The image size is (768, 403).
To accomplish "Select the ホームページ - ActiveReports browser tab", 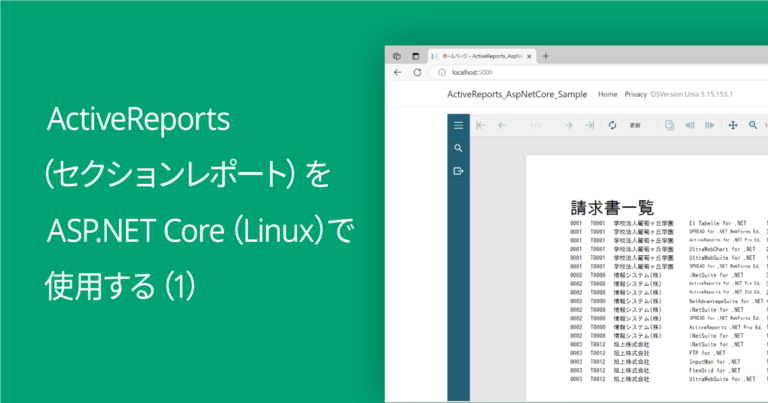I will click(482, 56).
